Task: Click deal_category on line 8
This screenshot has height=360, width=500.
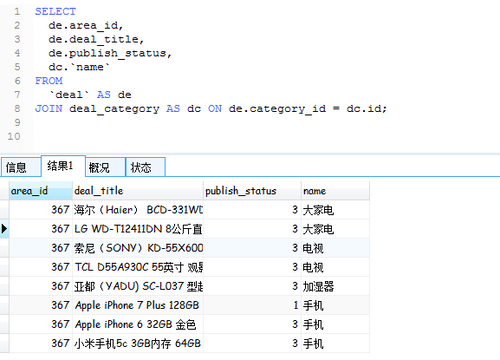Action: click(x=114, y=109)
